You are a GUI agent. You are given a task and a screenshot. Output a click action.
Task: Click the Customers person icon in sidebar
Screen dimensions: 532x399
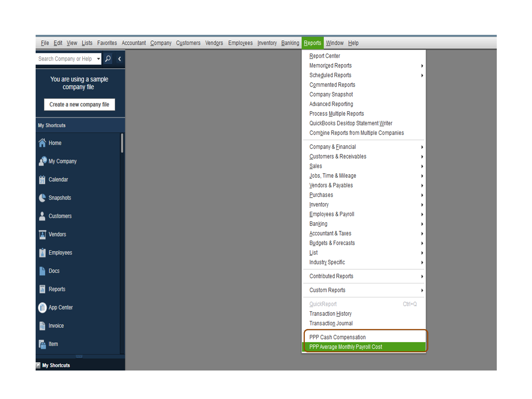click(x=42, y=216)
